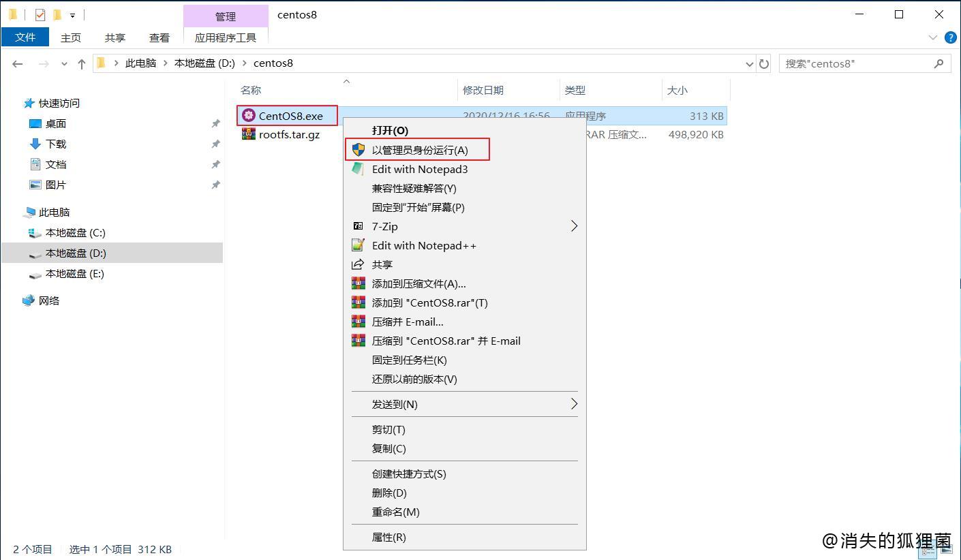This screenshot has height=560, width=961.
Task: Choose Edit with Notepad3
Action: [x=420, y=169]
